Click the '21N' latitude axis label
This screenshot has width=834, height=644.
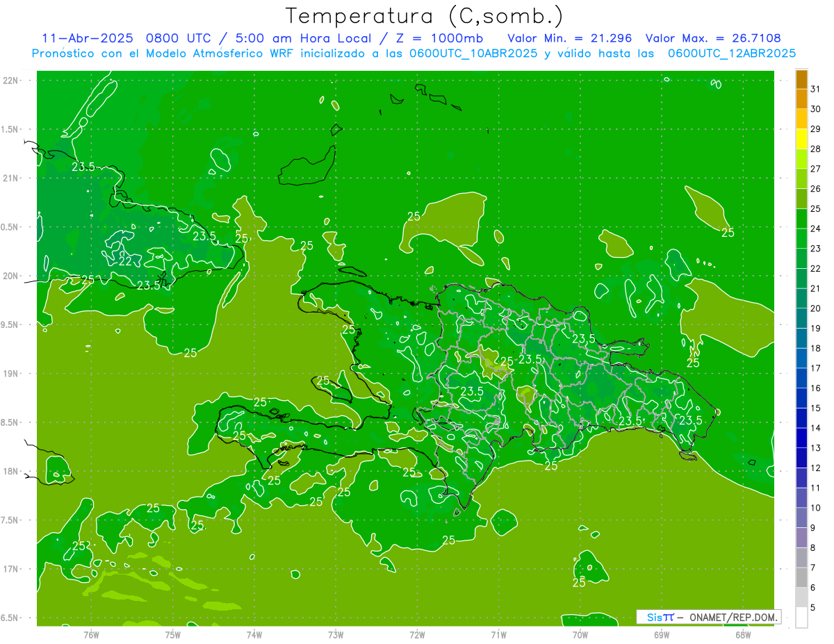point(11,178)
